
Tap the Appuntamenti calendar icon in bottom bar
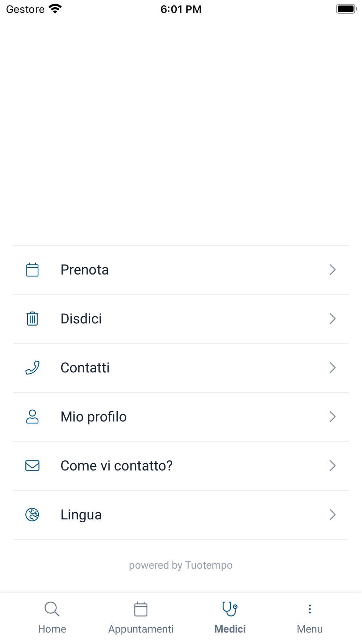point(141,609)
